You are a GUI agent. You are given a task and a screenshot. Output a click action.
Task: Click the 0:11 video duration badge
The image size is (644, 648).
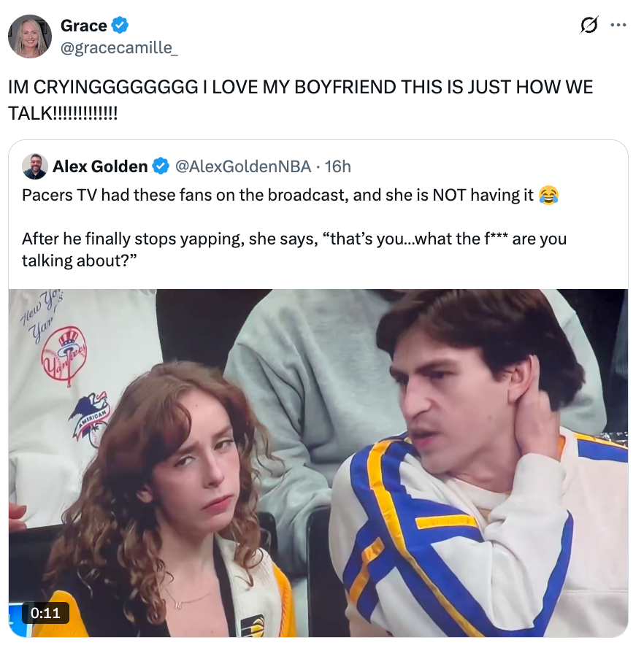click(45, 612)
